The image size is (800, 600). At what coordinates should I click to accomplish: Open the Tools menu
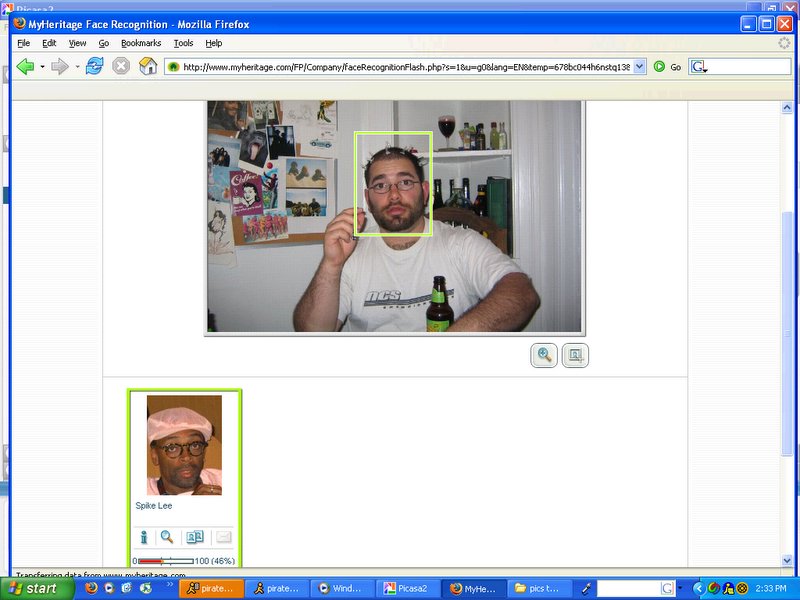(183, 43)
